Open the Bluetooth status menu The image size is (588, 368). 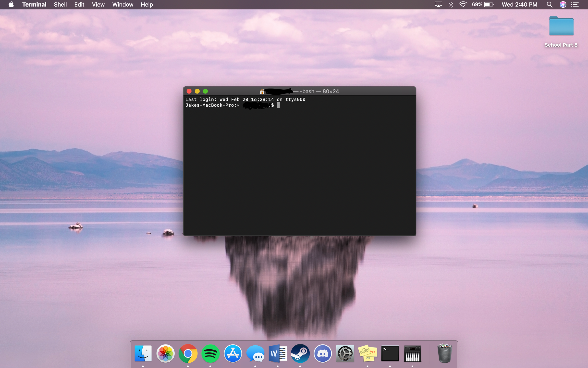tap(451, 4)
